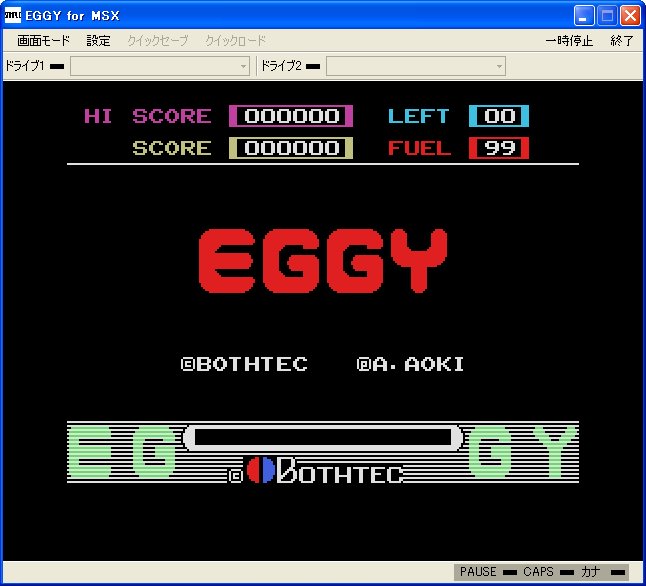The height and width of the screenshot is (586, 646).
Task: Maximize the EGGY for MSX window
Action: [x=607, y=16]
